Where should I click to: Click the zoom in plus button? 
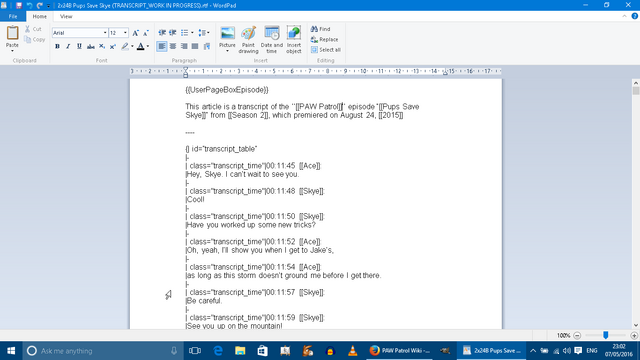tap(634, 335)
